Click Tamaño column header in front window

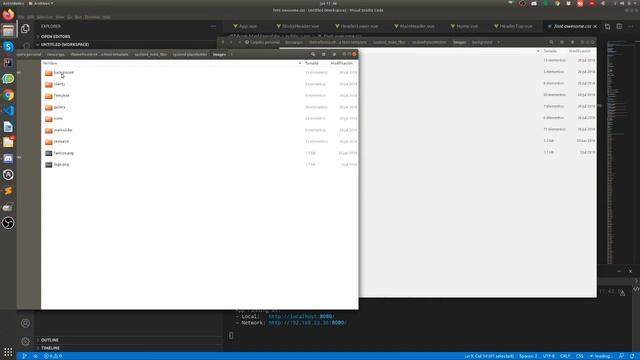(311, 63)
